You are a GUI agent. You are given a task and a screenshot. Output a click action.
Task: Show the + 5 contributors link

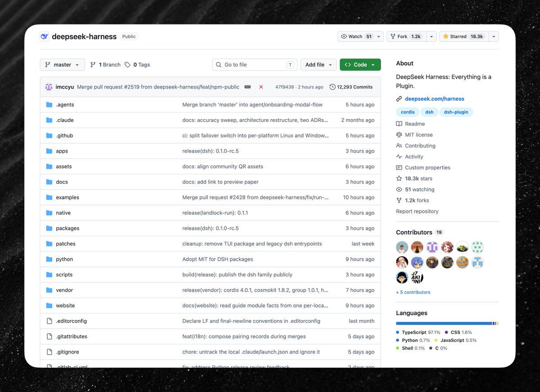pos(413,292)
